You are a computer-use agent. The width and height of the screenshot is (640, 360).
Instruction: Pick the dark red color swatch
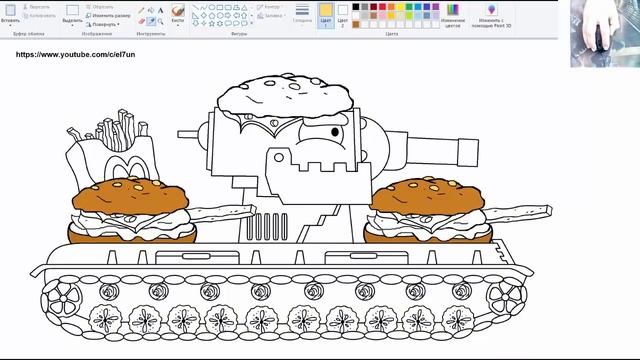coord(373,7)
